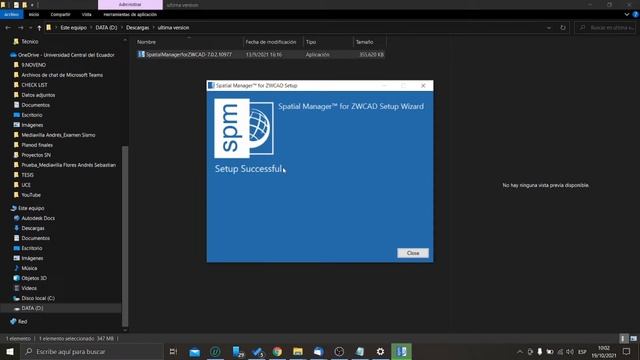Viewport: 640px width, 360px height.
Task: Open Datos adjuntos folder
Action: (x=38, y=95)
